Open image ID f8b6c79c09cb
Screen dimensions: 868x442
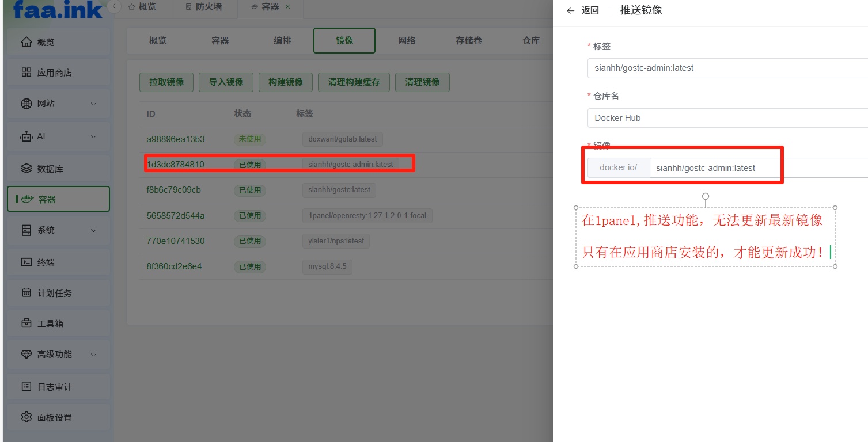click(x=174, y=190)
